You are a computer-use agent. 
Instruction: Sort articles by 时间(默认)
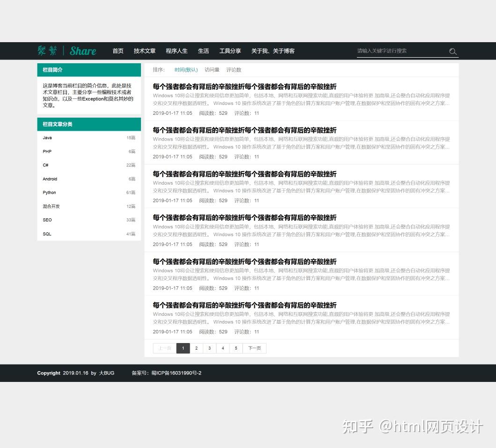(x=186, y=70)
